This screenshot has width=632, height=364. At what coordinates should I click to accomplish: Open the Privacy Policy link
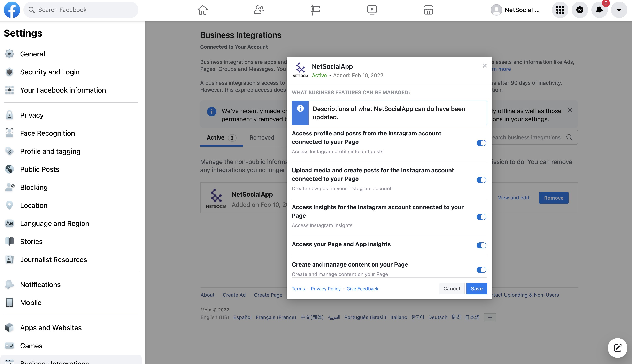click(326, 288)
